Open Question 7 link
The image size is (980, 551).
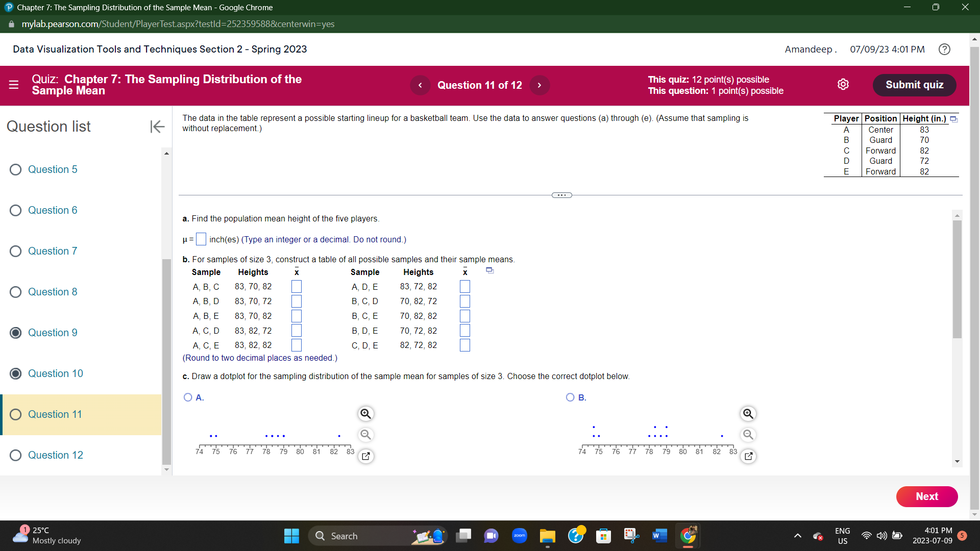(53, 251)
